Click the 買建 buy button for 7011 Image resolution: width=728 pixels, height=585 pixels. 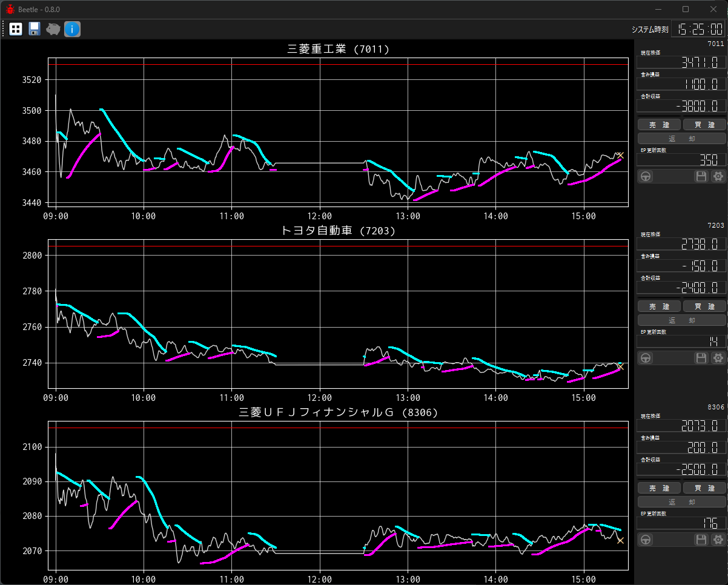tap(704, 125)
